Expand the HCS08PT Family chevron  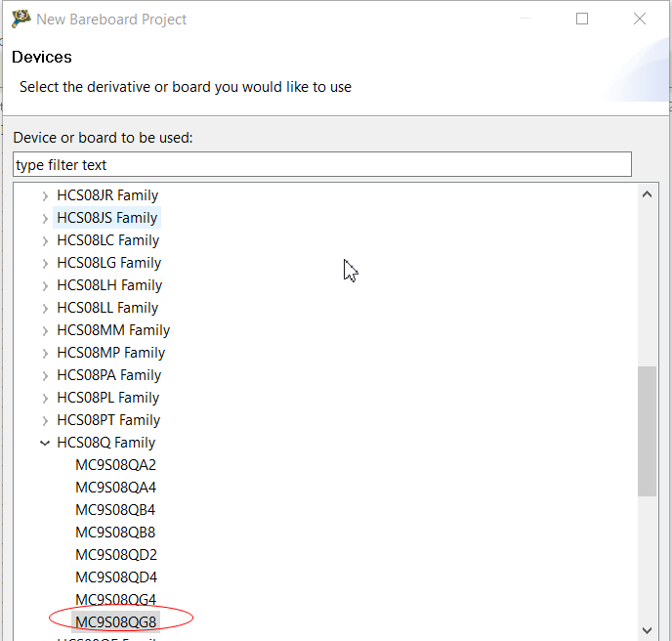coord(45,420)
